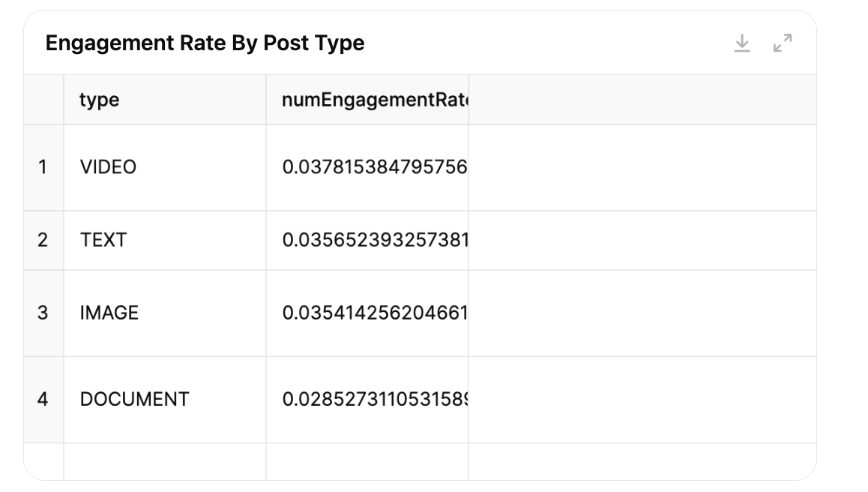Select row number 3 in the index column
The height and width of the screenshot is (492, 868).
click(x=43, y=313)
